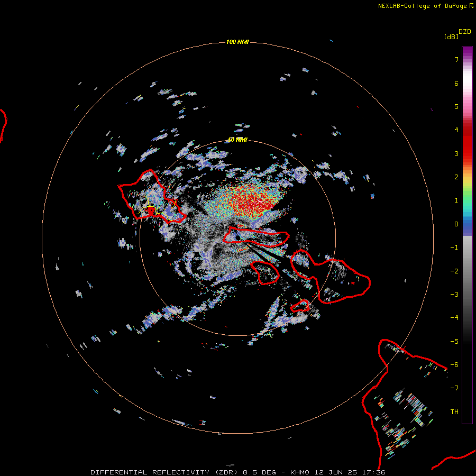Click the -2 value on the color scale
The height and width of the screenshot is (476, 476).
[x=454, y=271]
